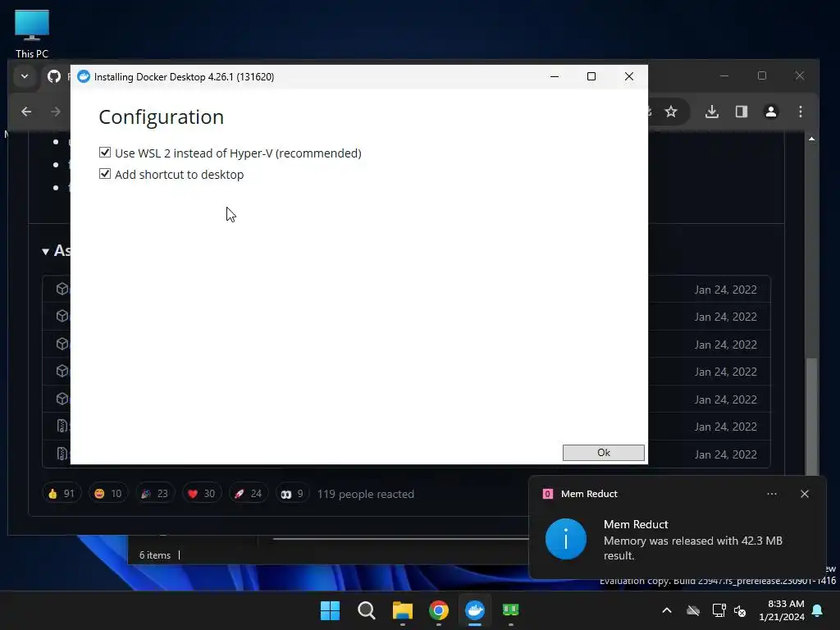Show hidden tray icons chevron

667,610
